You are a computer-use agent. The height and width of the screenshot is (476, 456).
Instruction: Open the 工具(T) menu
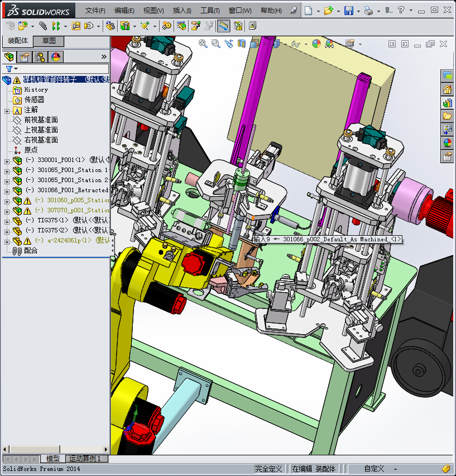[x=210, y=11]
